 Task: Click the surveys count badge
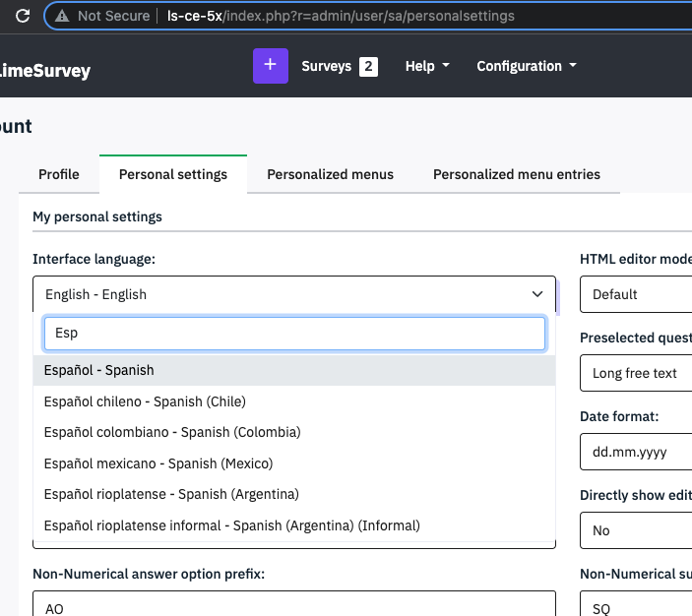368,67
